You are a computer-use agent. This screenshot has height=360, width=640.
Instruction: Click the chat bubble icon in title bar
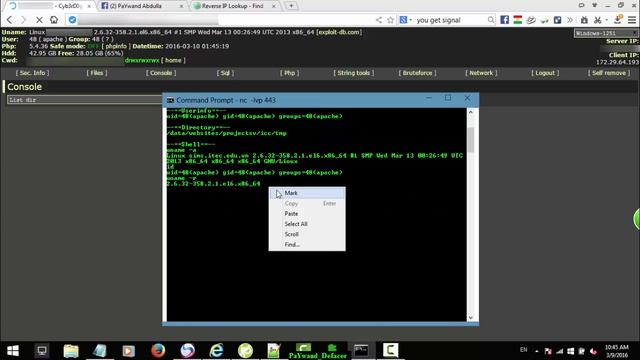coord(581,5)
